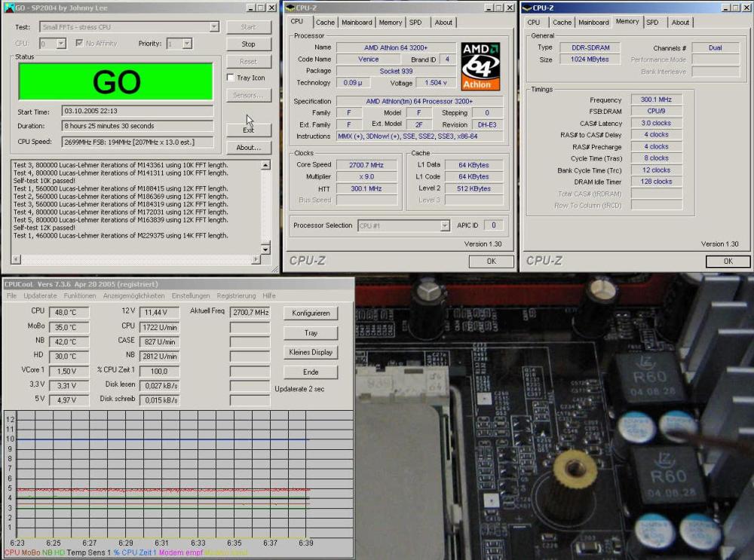Click the CPU temperature field showing 48,0 °C
This screenshot has height=560, width=754.
[x=69, y=313]
